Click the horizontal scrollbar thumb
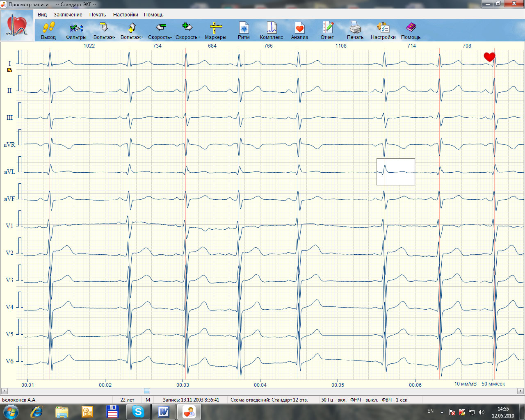Image resolution: width=525 pixels, height=420 pixels. pyautogui.click(x=147, y=391)
